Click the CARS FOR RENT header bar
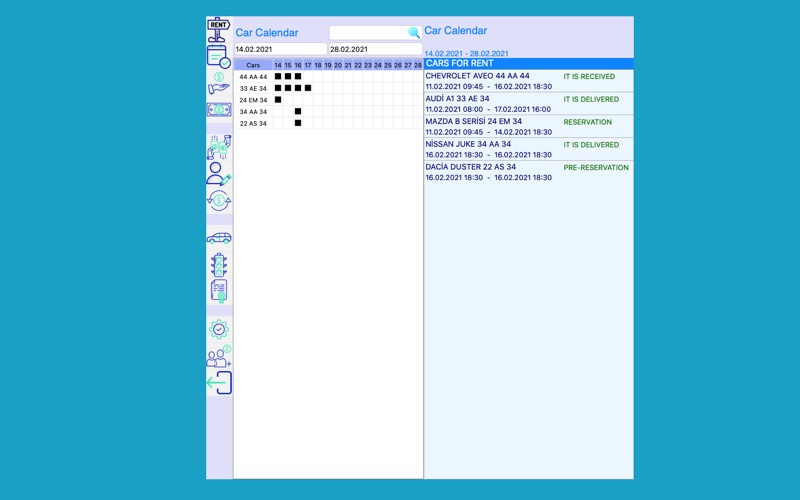This screenshot has height=500, width=800. [529, 64]
